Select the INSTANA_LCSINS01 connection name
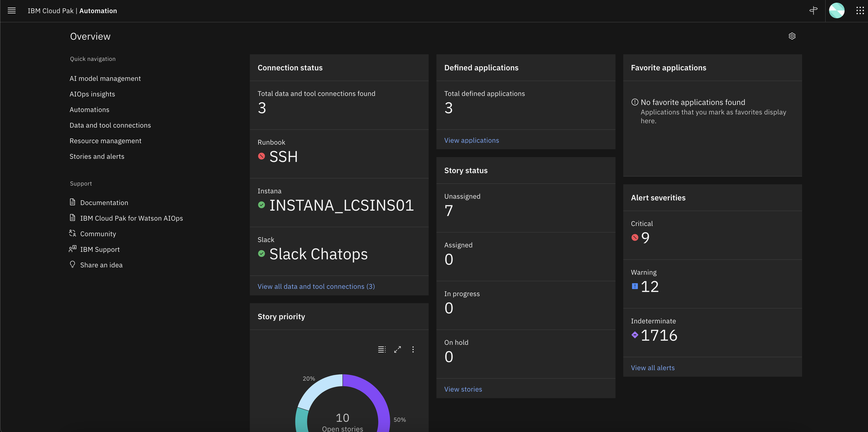The height and width of the screenshot is (432, 868). click(341, 205)
